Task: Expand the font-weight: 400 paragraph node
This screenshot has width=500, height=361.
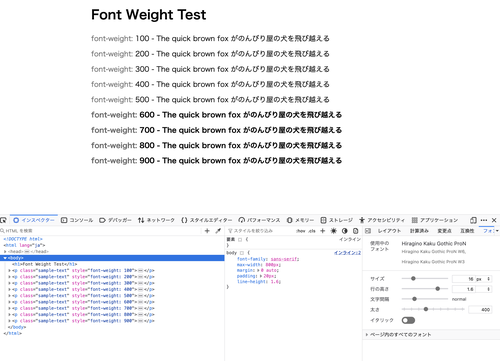Action: pos(9,289)
